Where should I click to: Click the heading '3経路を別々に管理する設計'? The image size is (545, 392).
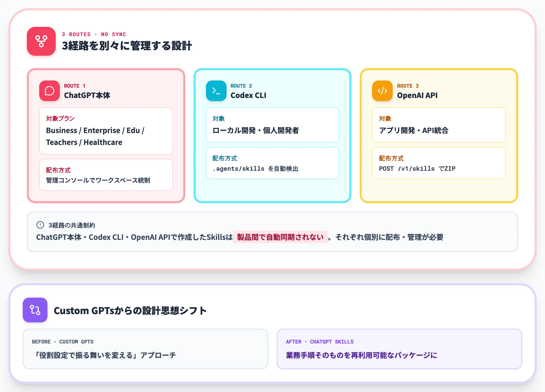(127, 46)
